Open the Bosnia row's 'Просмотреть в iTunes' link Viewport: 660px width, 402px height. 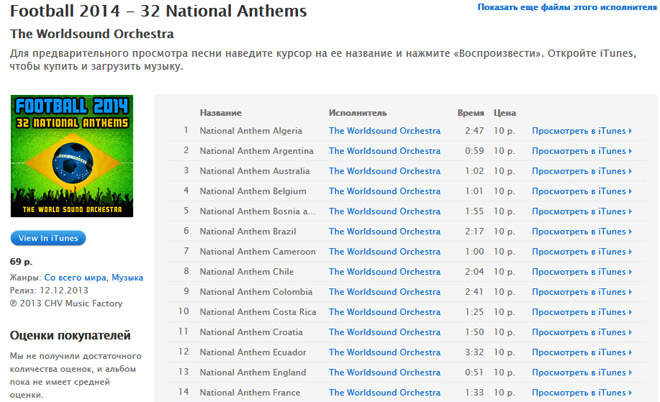pos(582,211)
